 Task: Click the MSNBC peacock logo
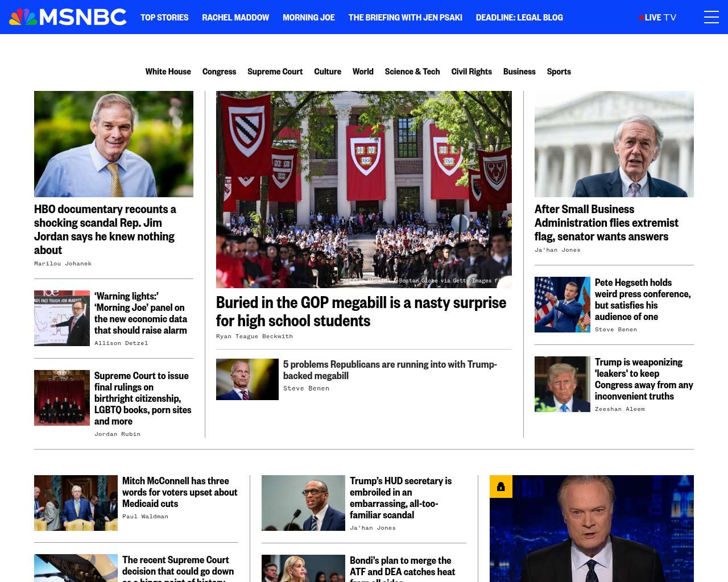point(68,17)
